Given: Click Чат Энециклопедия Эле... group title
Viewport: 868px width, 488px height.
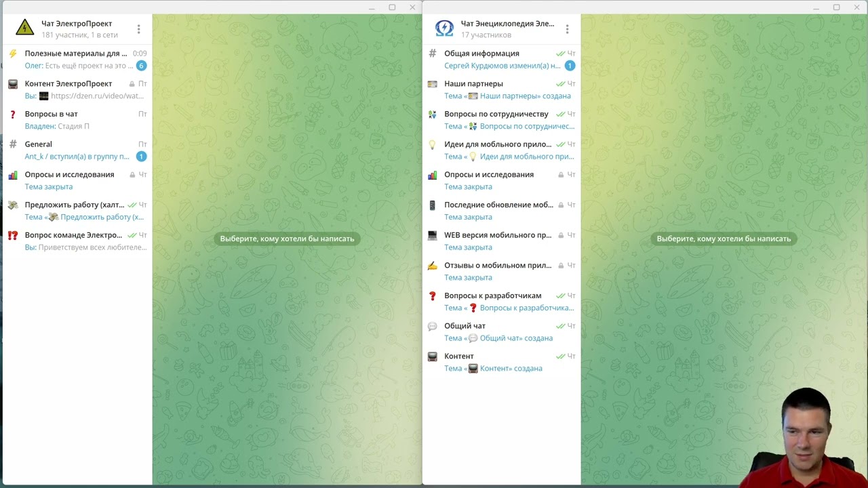Looking at the screenshot, I should click(x=507, y=24).
